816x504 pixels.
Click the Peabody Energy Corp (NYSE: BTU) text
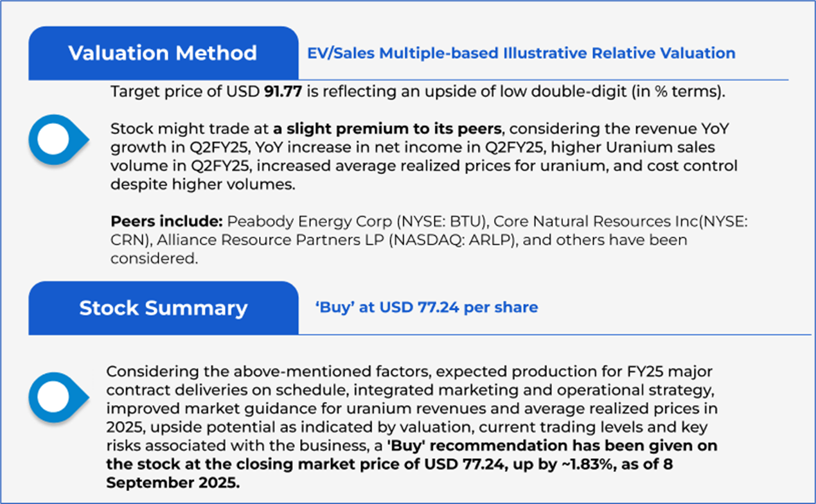344,222
